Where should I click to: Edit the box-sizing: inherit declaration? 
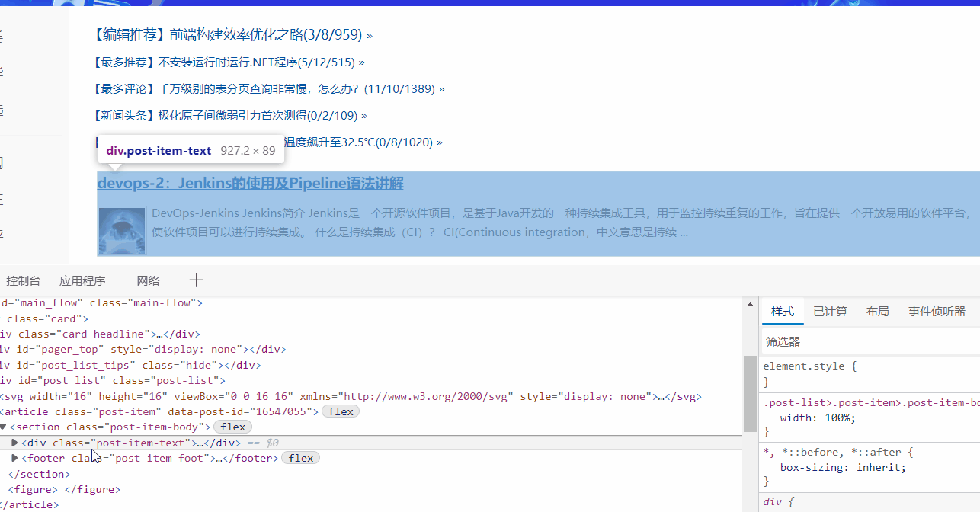843,467
